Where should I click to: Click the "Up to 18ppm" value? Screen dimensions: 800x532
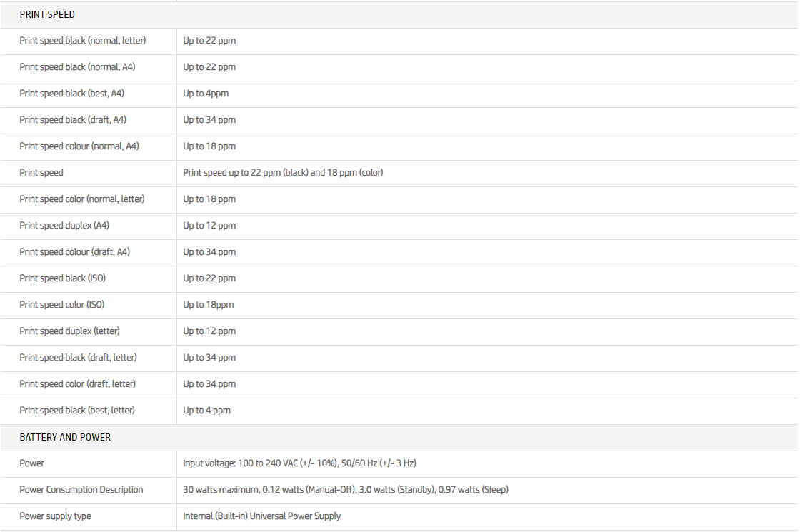(209, 305)
